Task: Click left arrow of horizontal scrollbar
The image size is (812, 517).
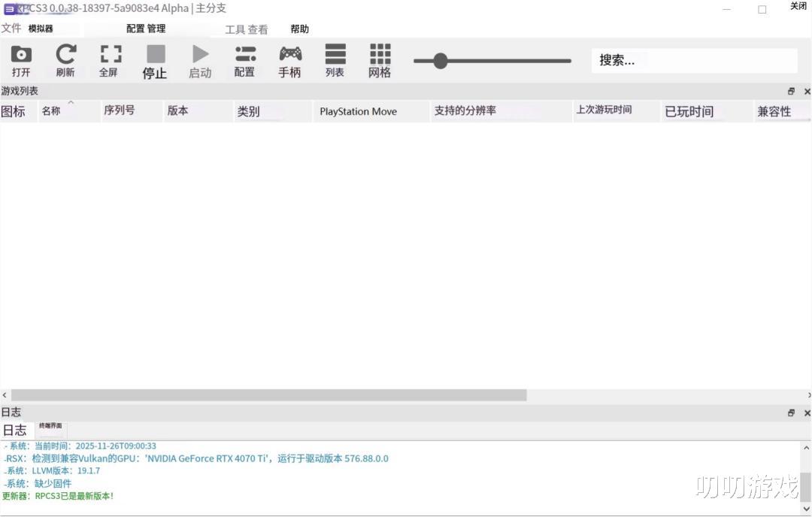Action: point(5,395)
